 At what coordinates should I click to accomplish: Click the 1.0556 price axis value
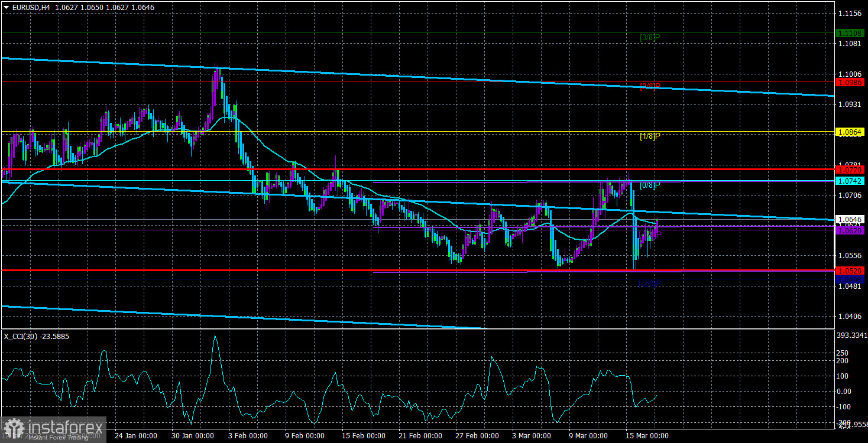[x=851, y=256]
